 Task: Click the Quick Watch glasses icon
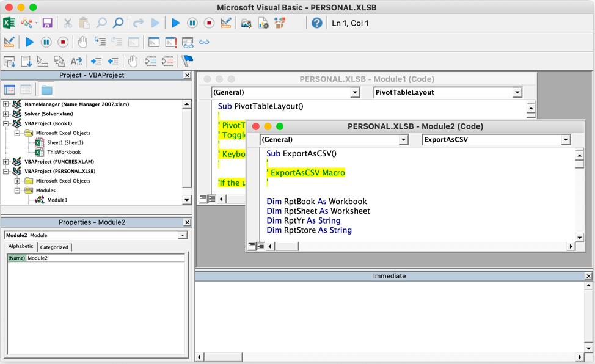(204, 42)
